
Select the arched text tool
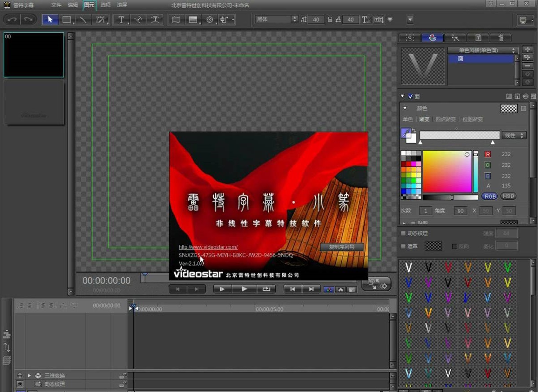click(x=155, y=20)
